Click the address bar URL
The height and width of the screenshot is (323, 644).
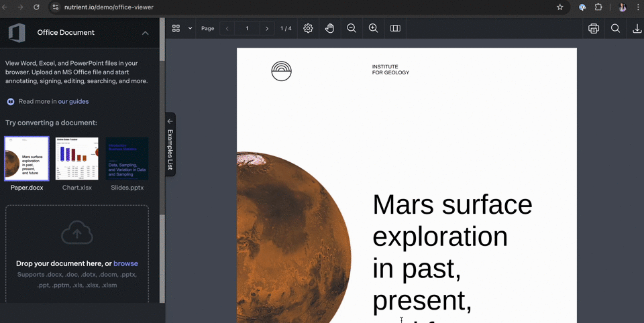coord(109,7)
